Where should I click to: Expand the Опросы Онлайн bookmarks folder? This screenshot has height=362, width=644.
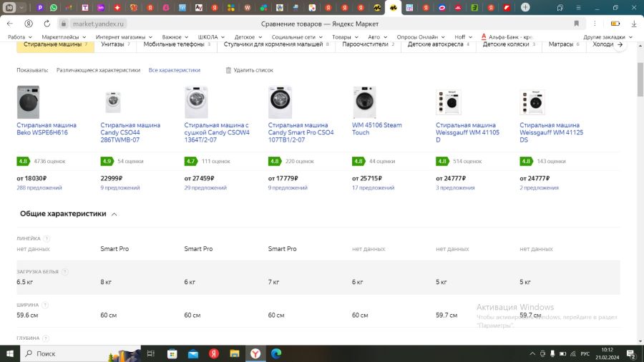pos(421,37)
